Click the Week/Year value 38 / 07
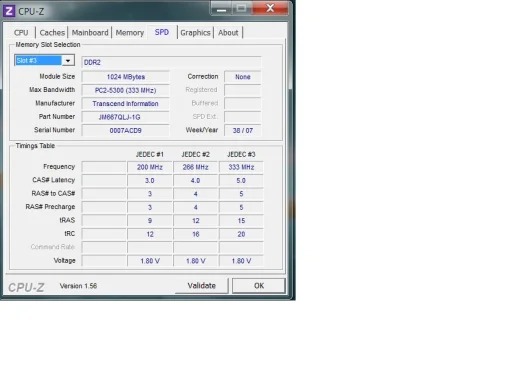This screenshot has width=512, height=384. tap(243, 130)
